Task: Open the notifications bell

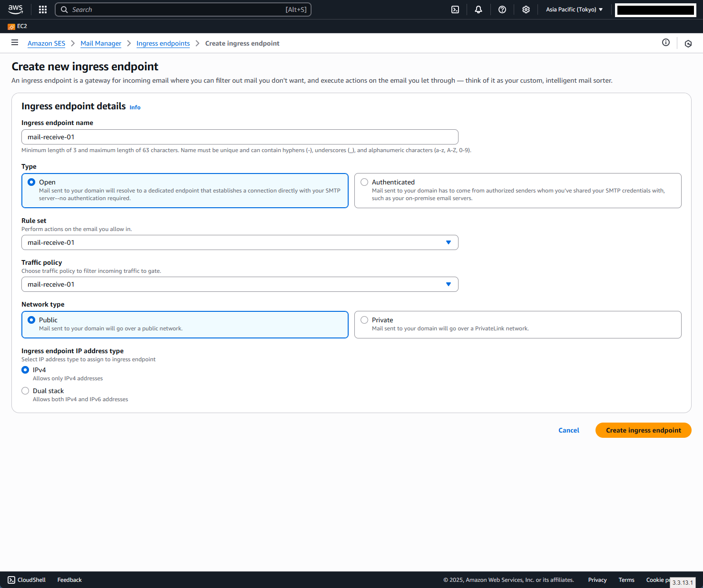Action: (478, 10)
